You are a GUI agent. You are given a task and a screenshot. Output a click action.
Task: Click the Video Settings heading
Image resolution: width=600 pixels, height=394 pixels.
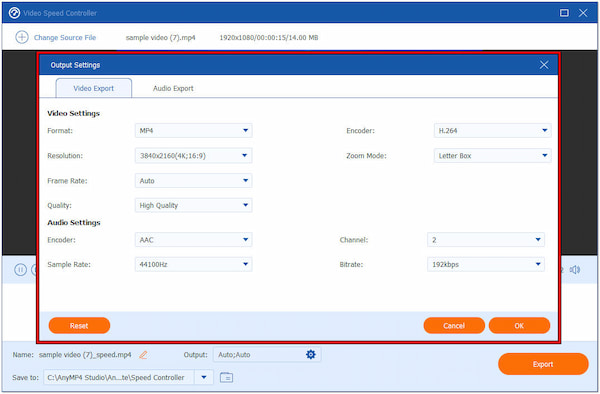73,114
